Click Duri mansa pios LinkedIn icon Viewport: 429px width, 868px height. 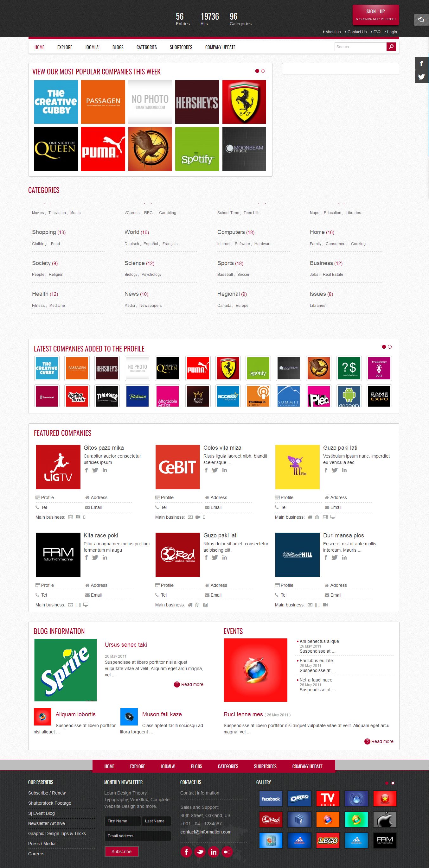tap(344, 558)
